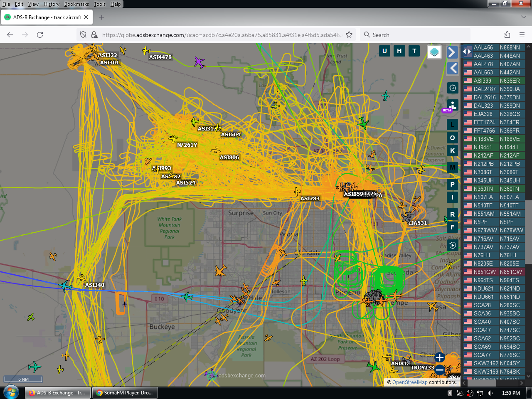Zoom out on the map
Viewport: 532px width, 399px height.
pyautogui.click(x=439, y=370)
